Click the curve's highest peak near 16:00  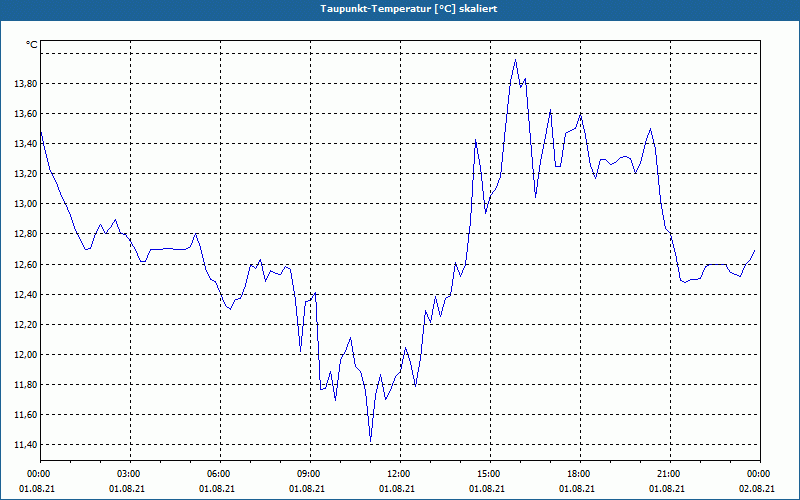coord(515,60)
